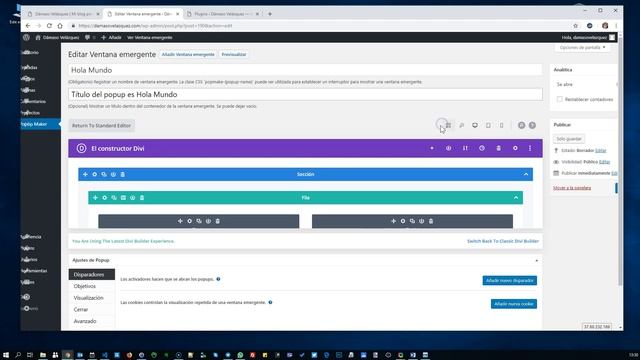This screenshot has height=360, width=640.
Task: Open settings gear on the Sección bar
Action: 95,174
